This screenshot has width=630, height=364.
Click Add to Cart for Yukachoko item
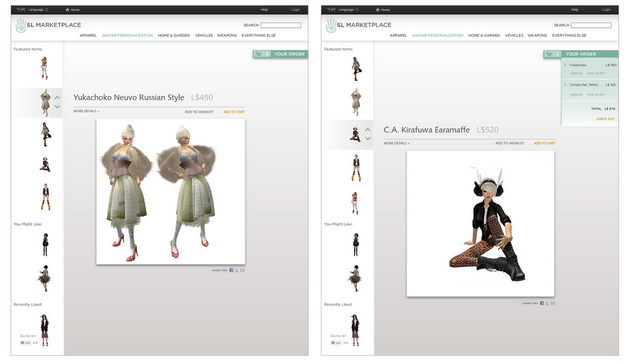[234, 112]
